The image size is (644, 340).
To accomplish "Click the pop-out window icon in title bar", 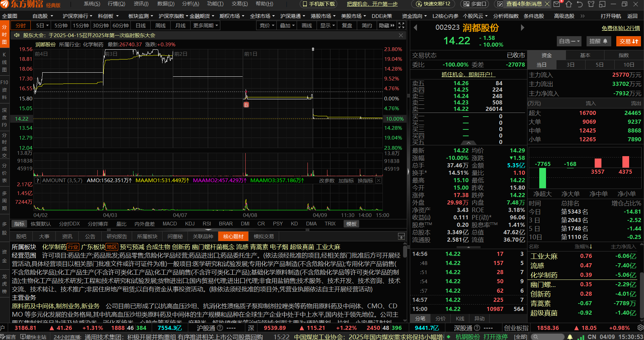I will pyautogui.click(x=602, y=4).
